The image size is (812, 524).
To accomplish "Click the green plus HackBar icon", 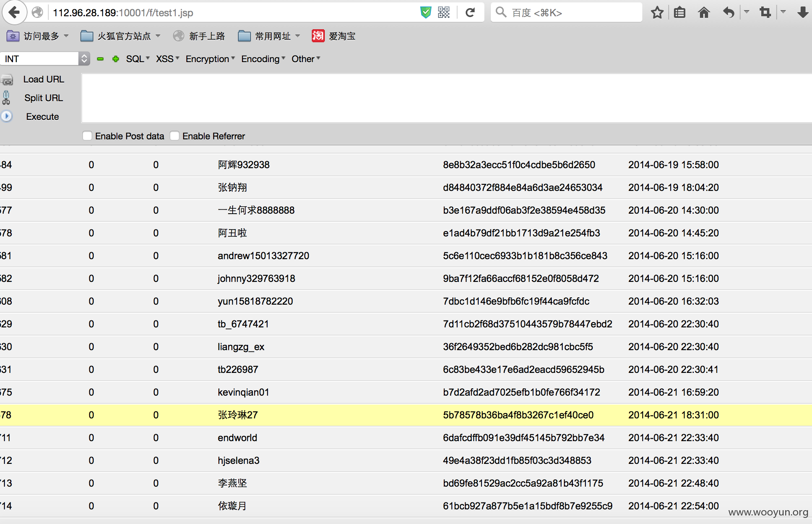I will [x=116, y=59].
